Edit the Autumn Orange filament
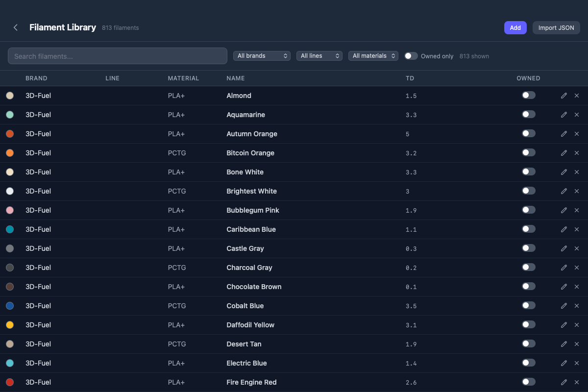588x392 pixels. point(564,134)
